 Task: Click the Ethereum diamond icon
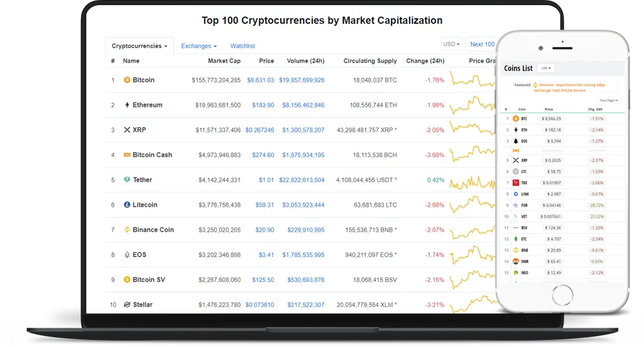click(127, 105)
